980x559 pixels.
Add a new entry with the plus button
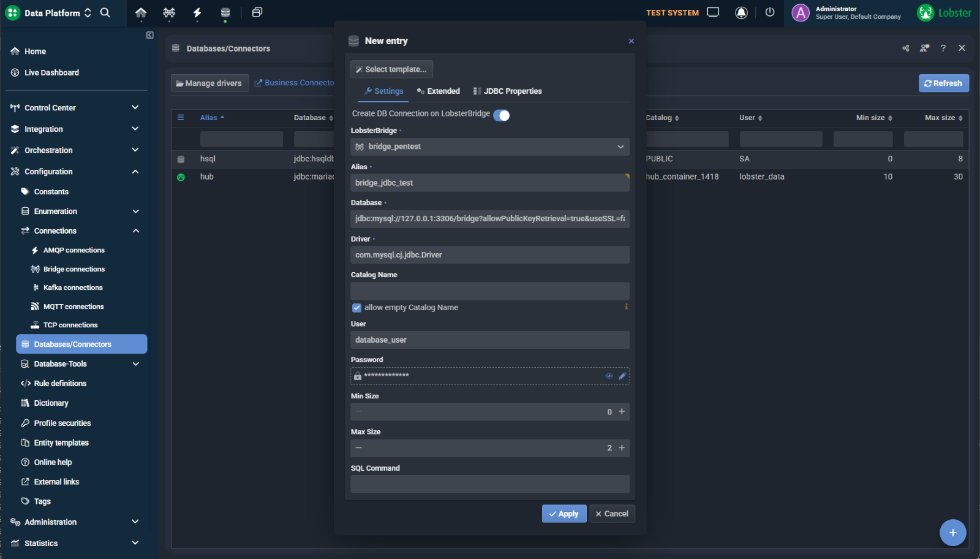[952, 533]
